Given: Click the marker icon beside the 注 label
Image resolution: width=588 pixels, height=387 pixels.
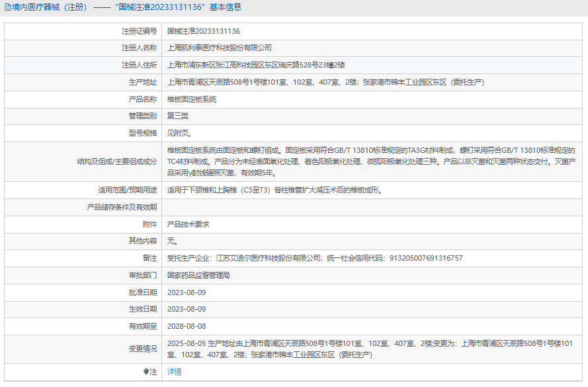Looking at the screenshot, I should tap(146, 372).
